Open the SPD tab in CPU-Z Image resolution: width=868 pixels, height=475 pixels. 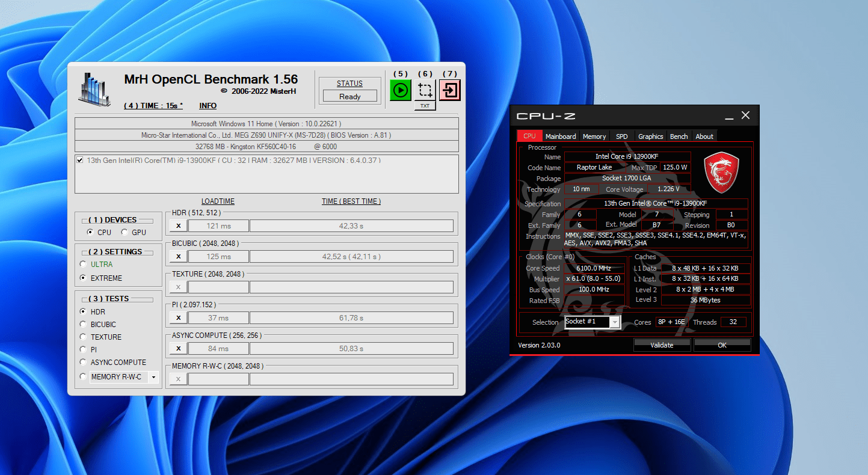click(x=622, y=136)
